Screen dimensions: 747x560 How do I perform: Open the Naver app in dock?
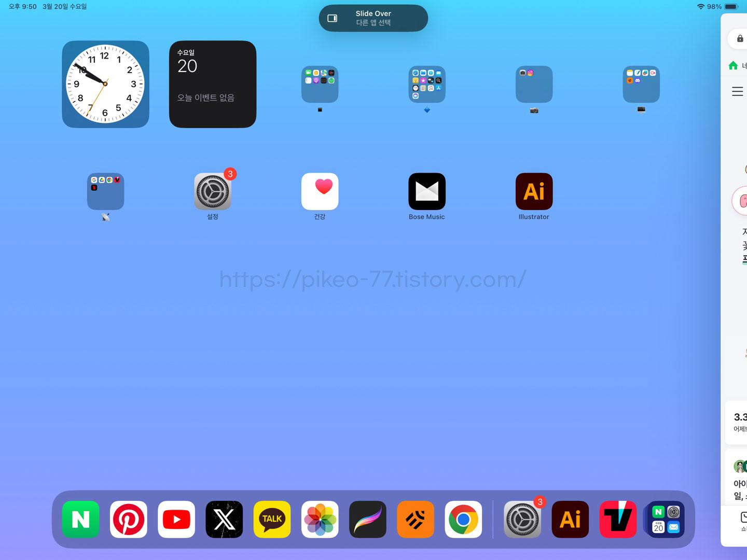coord(81,519)
